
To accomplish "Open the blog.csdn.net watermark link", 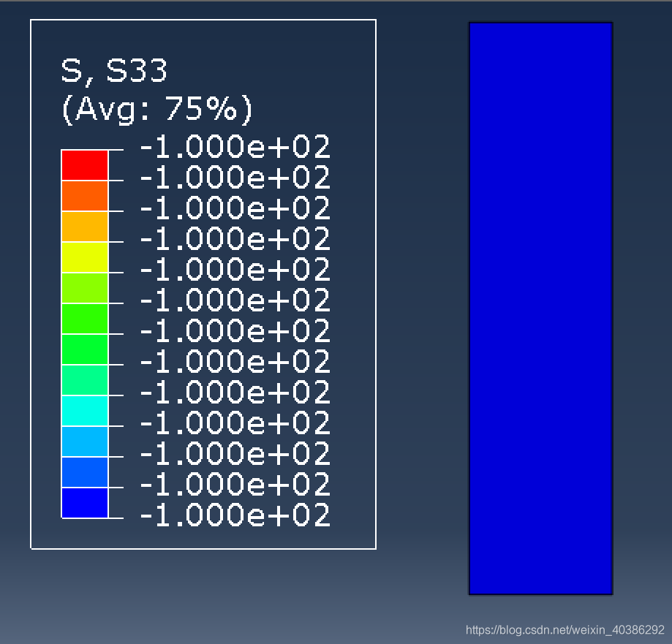I will click(565, 629).
